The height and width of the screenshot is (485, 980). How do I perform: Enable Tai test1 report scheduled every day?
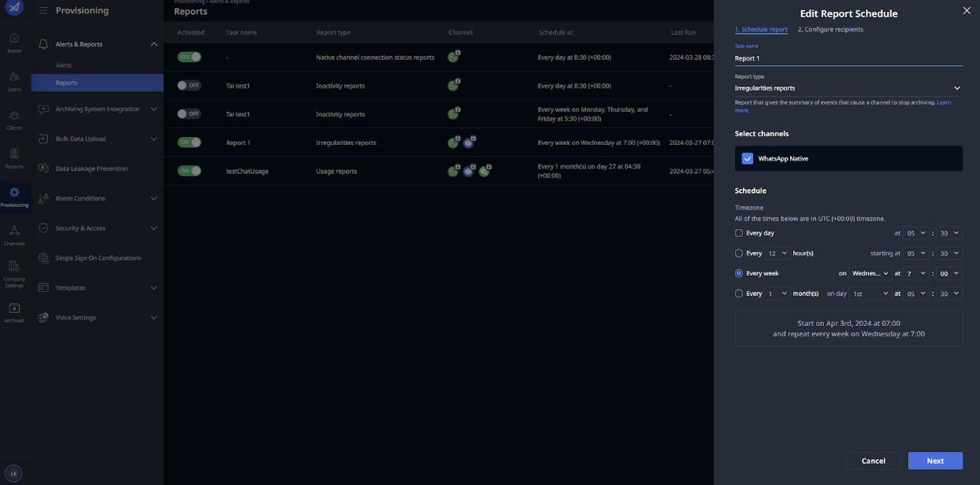pyautogui.click(x=189, y=85)
